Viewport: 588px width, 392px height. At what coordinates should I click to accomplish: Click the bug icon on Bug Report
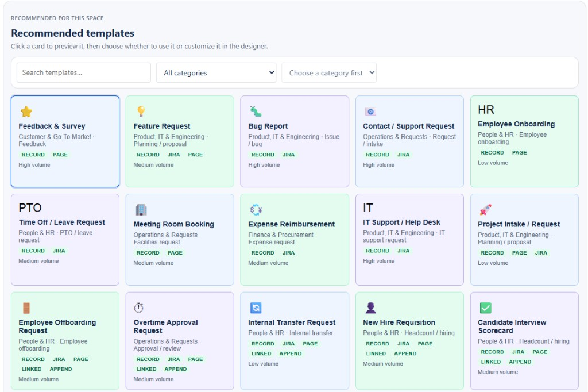click(256, 112)
